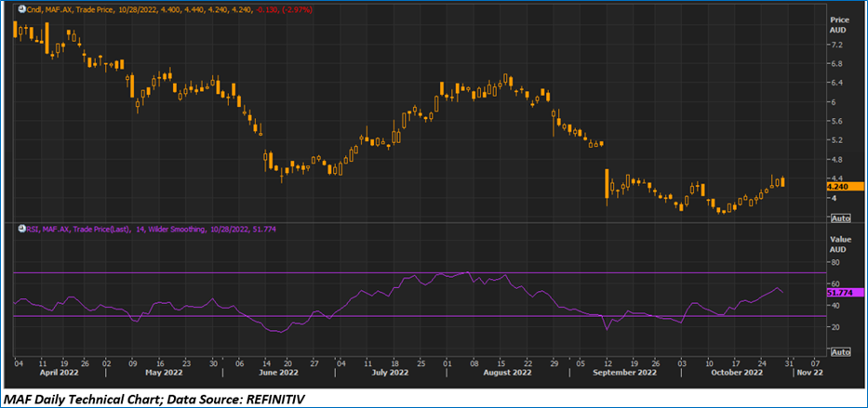Viewport: 868px width, 408px height.
Task: Click the 07 date tick near Nov 22
Action: [x=815, y=363]
